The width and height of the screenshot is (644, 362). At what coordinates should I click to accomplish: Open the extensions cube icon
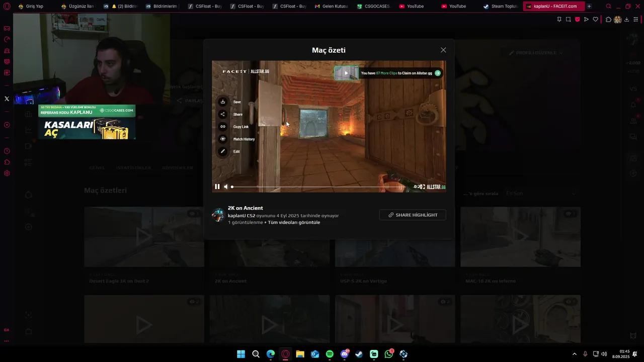pos(608,19)
